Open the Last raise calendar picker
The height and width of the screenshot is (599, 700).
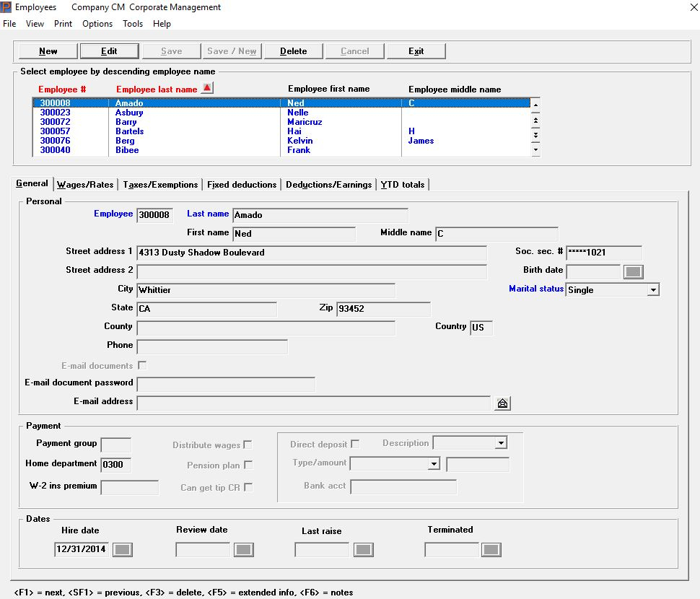tap(363, 550)
